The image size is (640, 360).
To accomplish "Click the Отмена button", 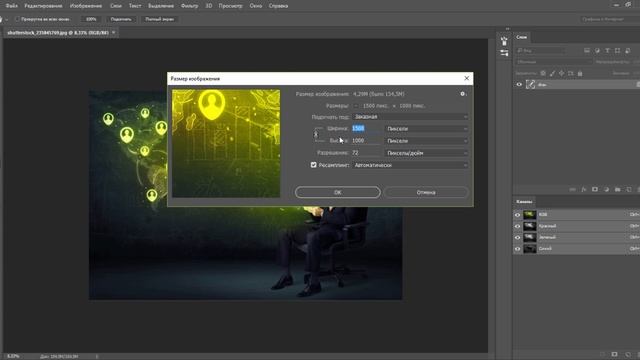I will coord(426,192).
